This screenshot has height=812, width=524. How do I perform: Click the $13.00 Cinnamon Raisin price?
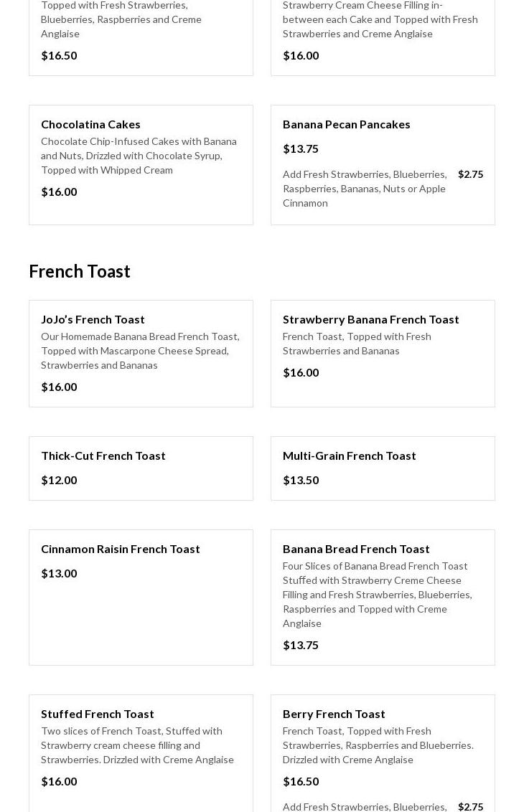coord(59,573)
